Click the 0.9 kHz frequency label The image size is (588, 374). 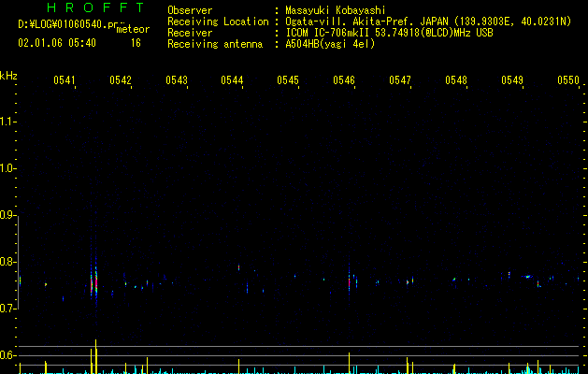click(x=7, y=215)
